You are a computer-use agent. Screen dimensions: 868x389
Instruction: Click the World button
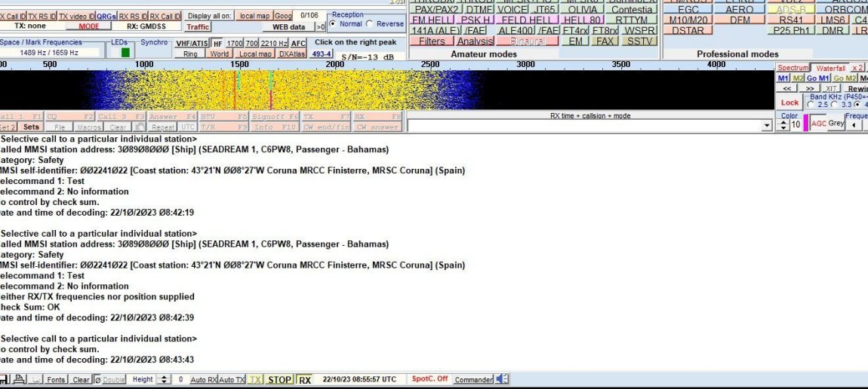point(219,54)
